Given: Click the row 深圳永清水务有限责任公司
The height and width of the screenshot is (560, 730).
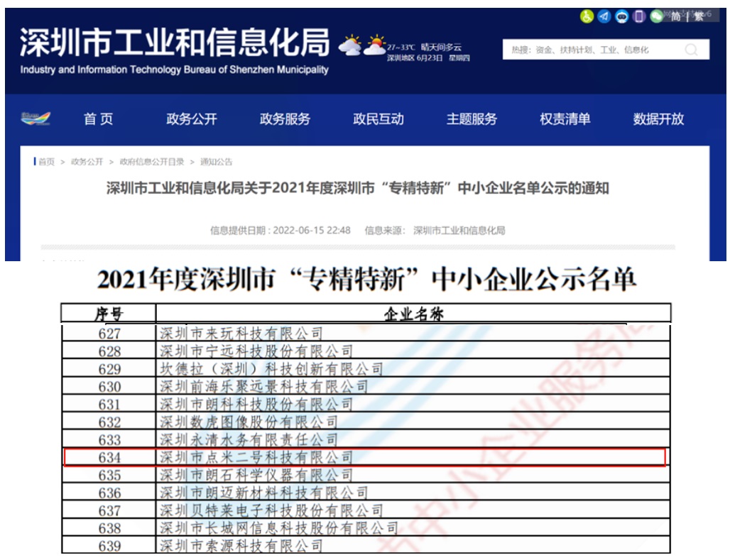Looking at the screenshot, I should [366, 439].
